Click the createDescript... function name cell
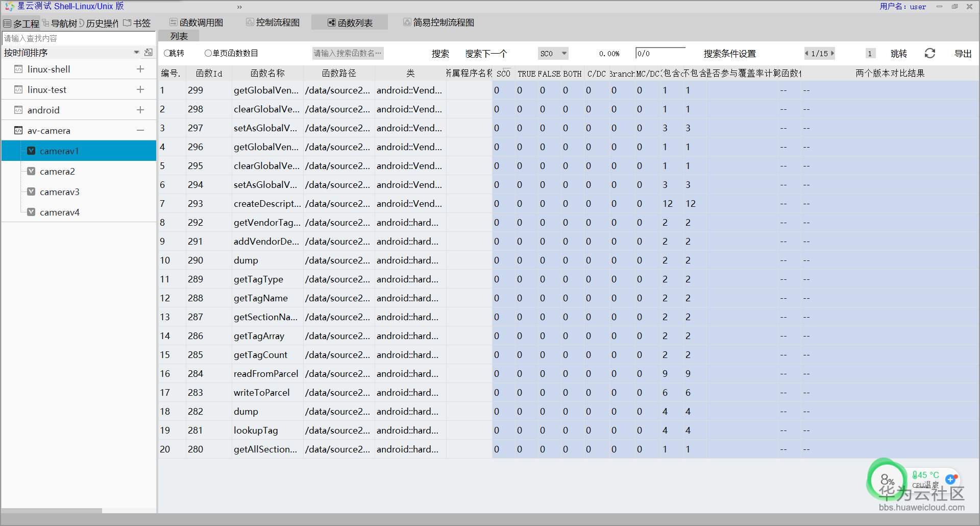The height and width of the screenshot is (526, 980). pos(267,204)
